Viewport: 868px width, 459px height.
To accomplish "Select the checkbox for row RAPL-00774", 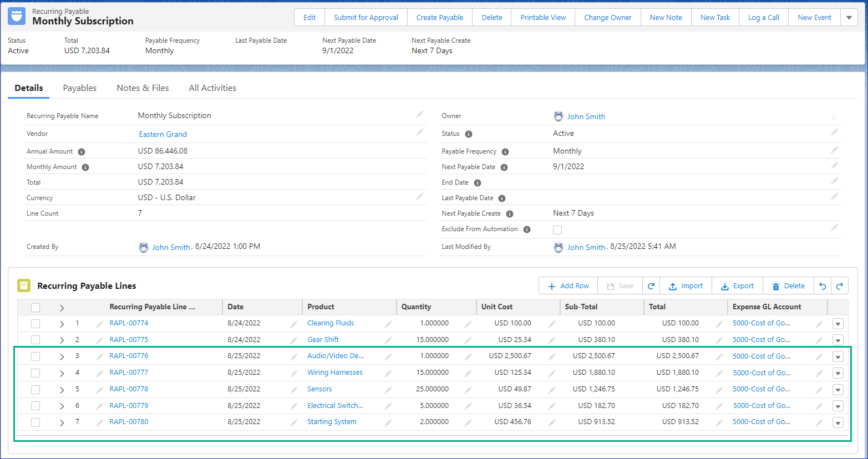I will point(35,323).
